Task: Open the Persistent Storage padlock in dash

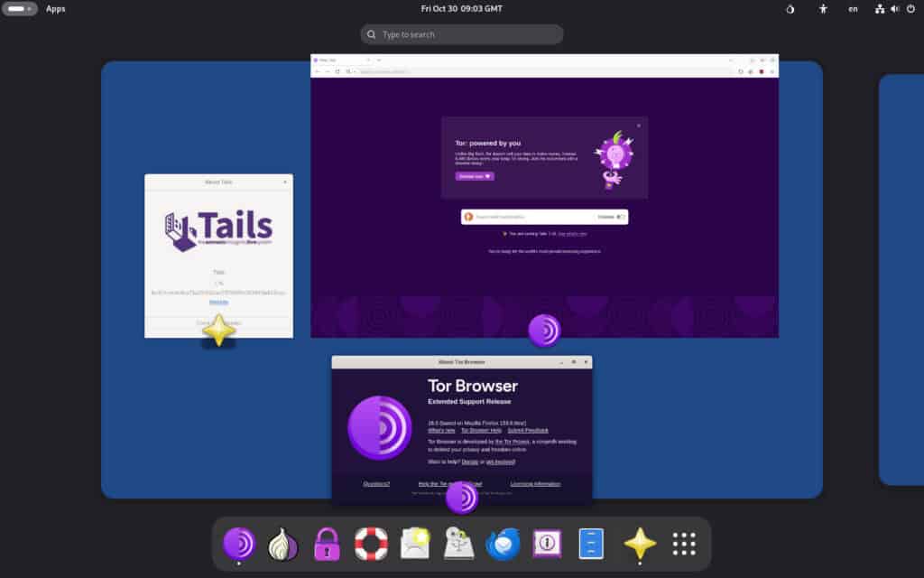Action: 327,543
